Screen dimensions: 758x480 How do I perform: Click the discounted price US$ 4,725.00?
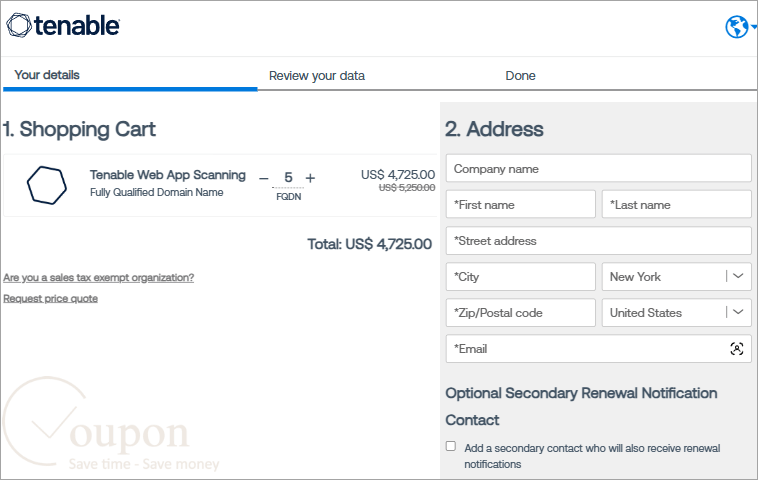(398, 174)
